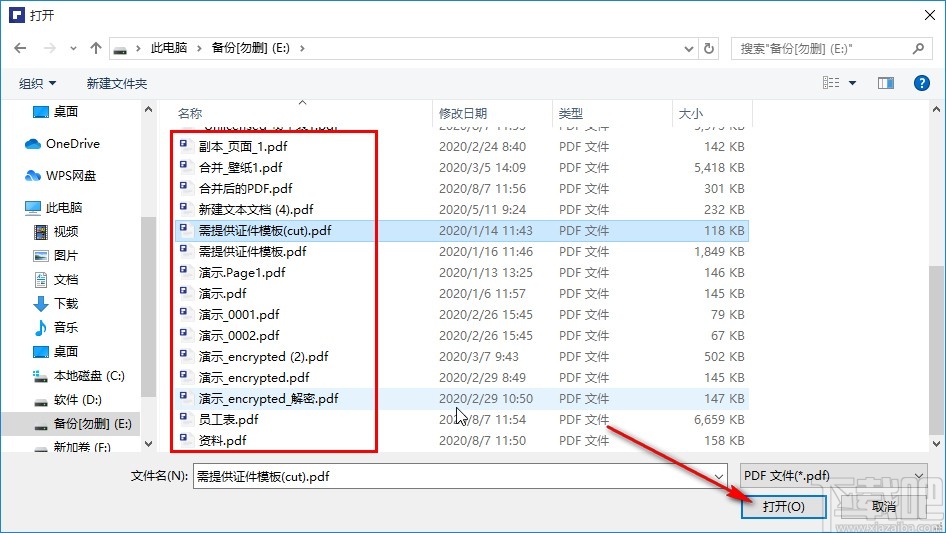Sort by 名称 column header

click(190, 113)
